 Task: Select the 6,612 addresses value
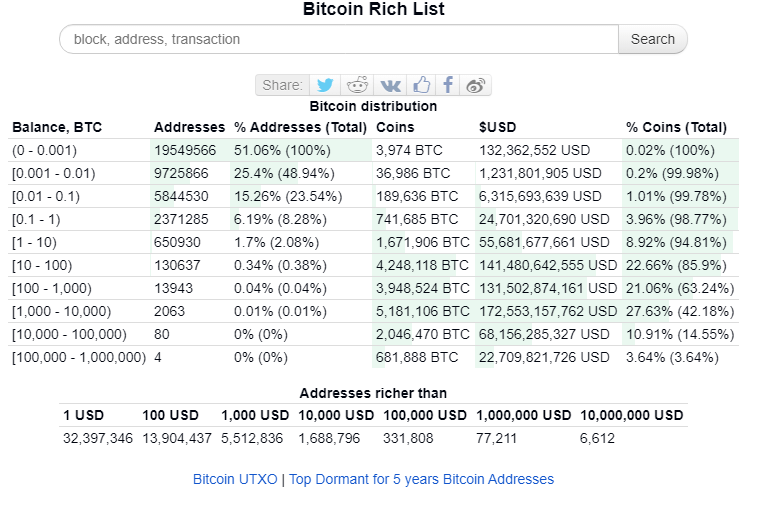point(597,438)
